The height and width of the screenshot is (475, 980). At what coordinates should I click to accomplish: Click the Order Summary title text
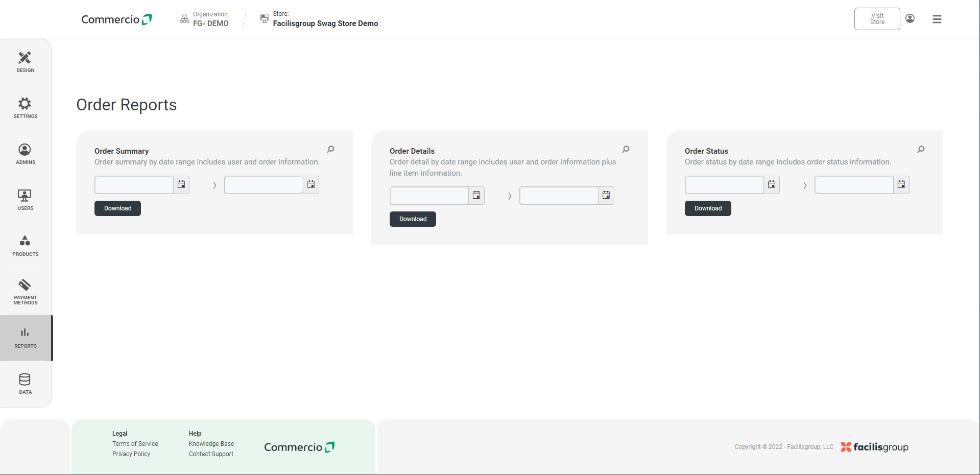122,151
